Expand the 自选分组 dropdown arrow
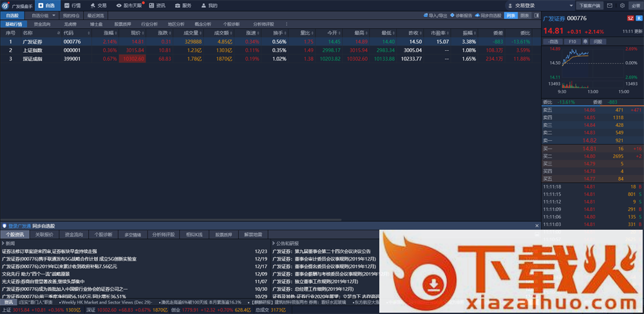This screenshot has width=644, height=314. coord(53,15)
